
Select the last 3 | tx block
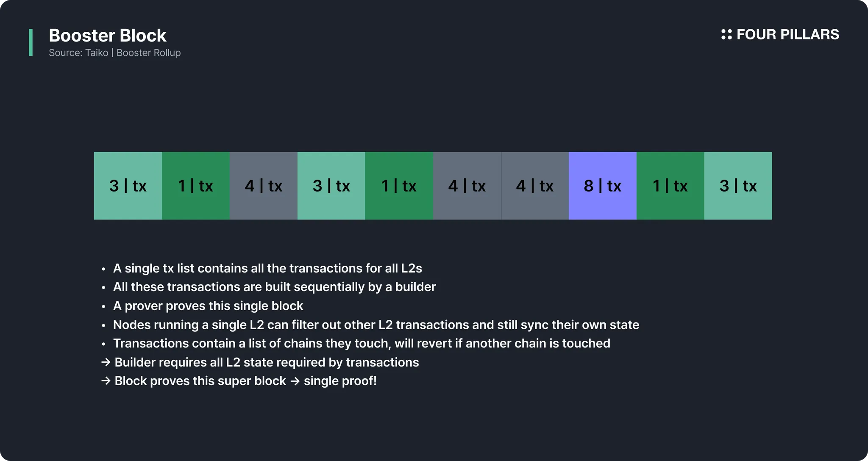click(738, 186)
